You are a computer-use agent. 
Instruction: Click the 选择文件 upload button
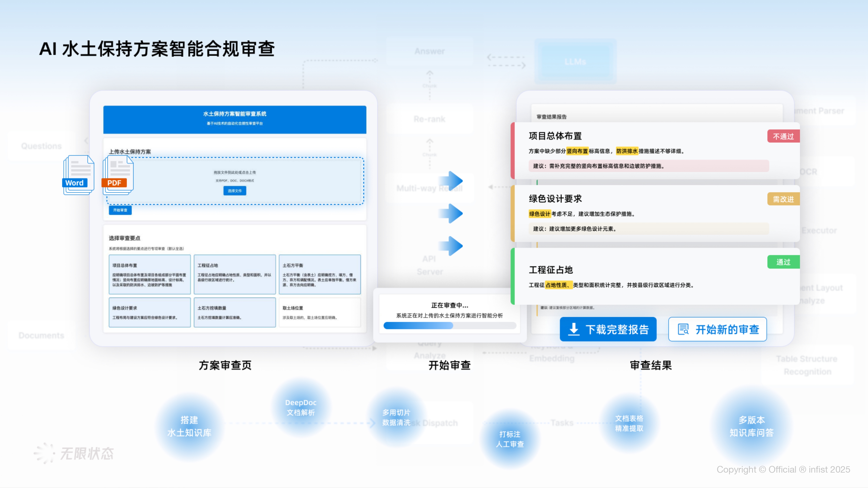tap(235, 191)
